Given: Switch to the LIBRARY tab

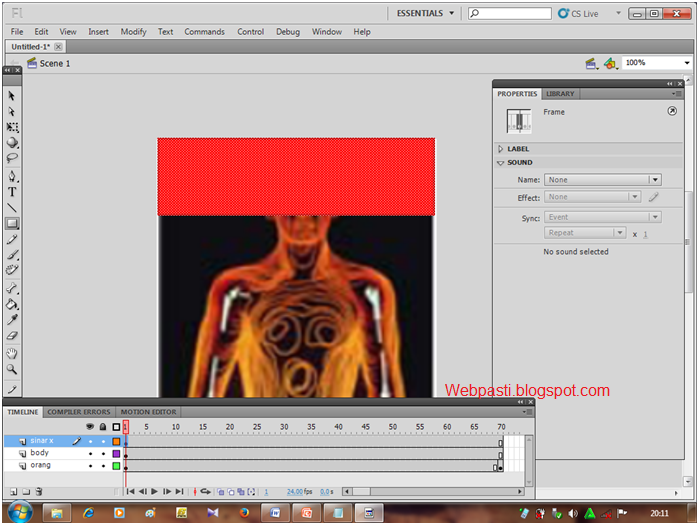Looking at the screenshot, I should [560, 94].
